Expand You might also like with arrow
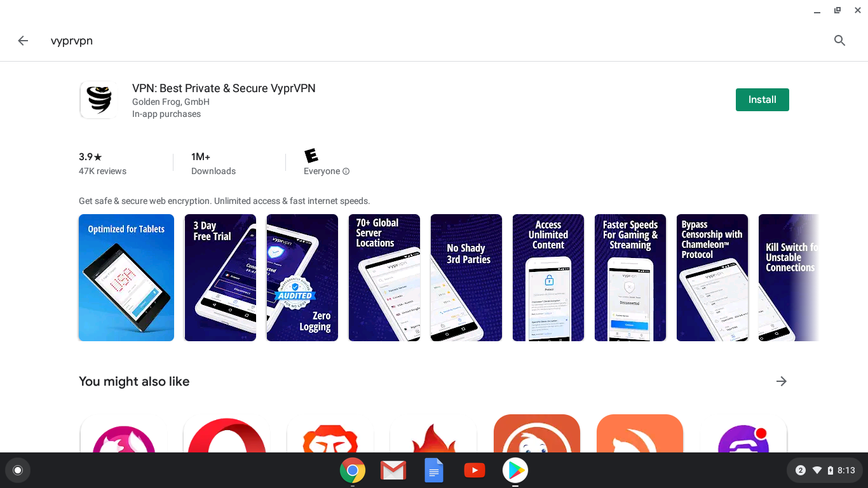868x488 pixels. [x=782, y=381]
